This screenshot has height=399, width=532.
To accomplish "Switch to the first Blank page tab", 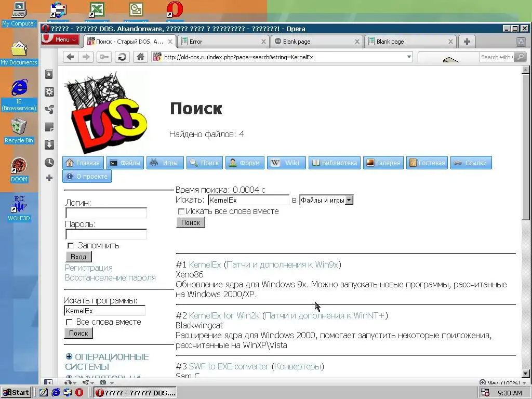I will tap(317, 42).
